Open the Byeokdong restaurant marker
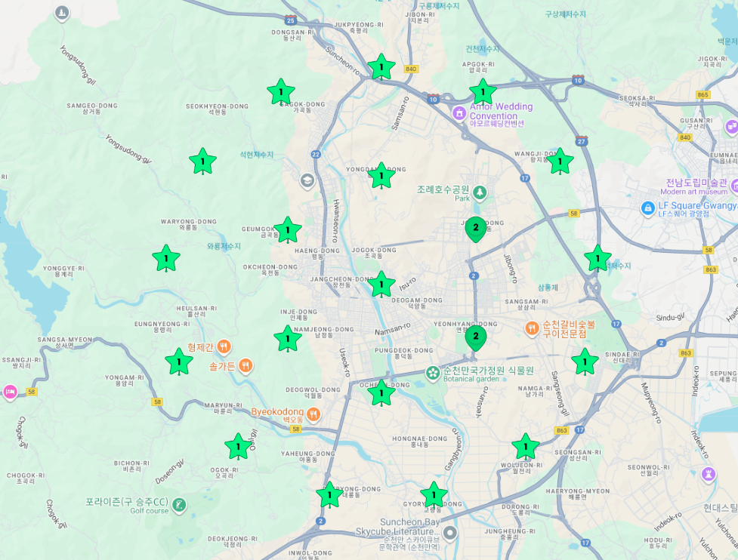The image size is (738, 560). click(313, 414)
